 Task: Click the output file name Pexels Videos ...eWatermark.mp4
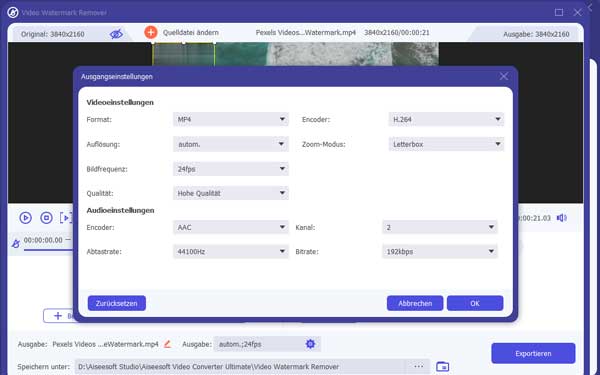[105, 344]
